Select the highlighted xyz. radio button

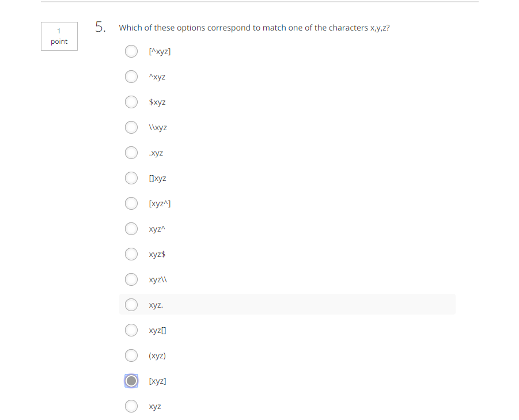131,305
